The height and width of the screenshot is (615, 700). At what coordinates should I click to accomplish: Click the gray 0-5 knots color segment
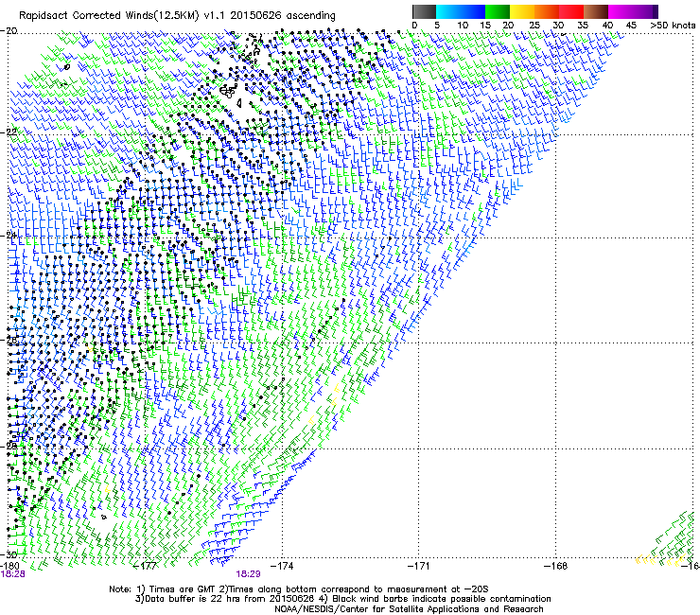[424, 11]
